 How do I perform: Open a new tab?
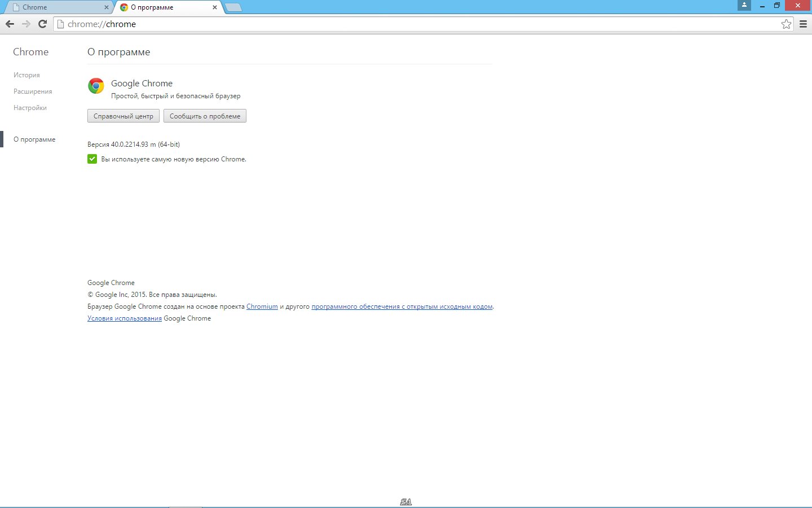tap(233, 7)
